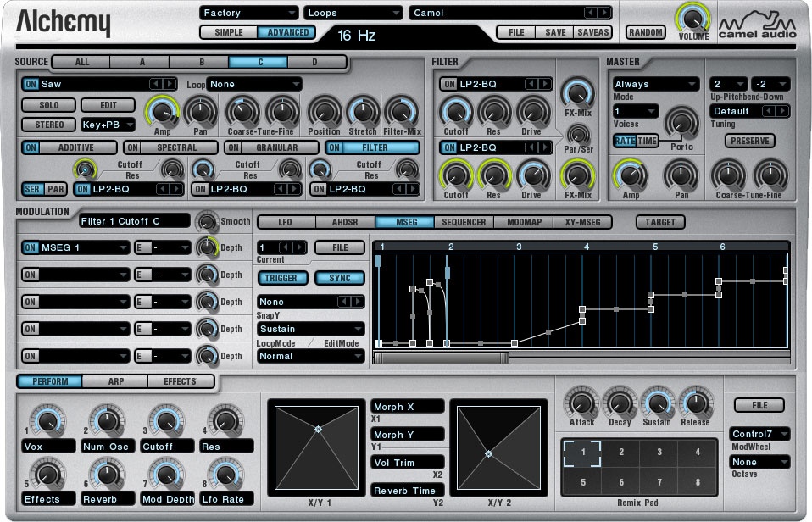
Task: Open the Sustain LoopMode dropdown
Action: pos(311,329)
